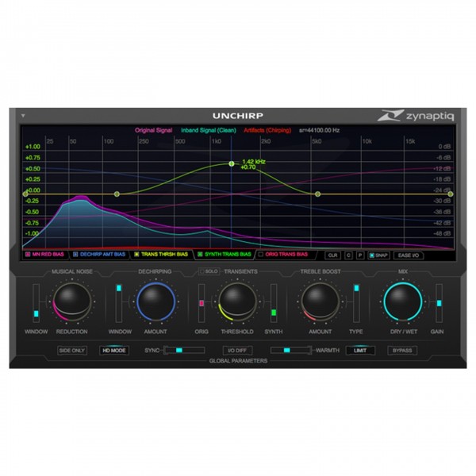The height and width of the screenshot is (476, 476).
Task: Click the Original Signal legend label
Action: point(153,131)
